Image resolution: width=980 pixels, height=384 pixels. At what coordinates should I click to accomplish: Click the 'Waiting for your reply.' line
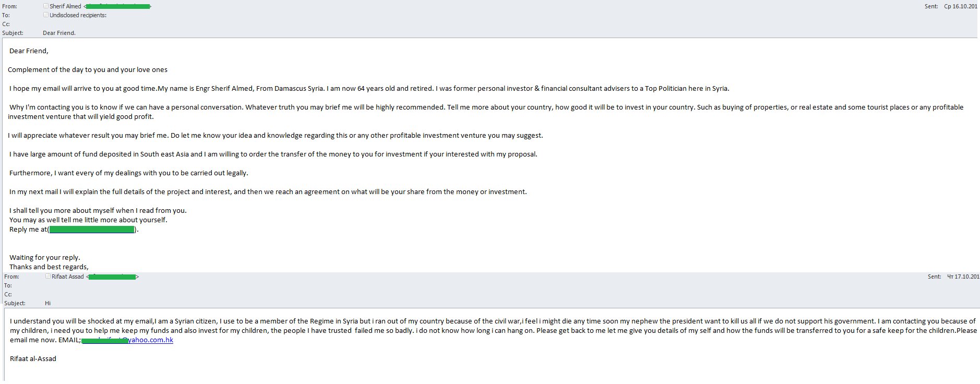tap(45, 258)
